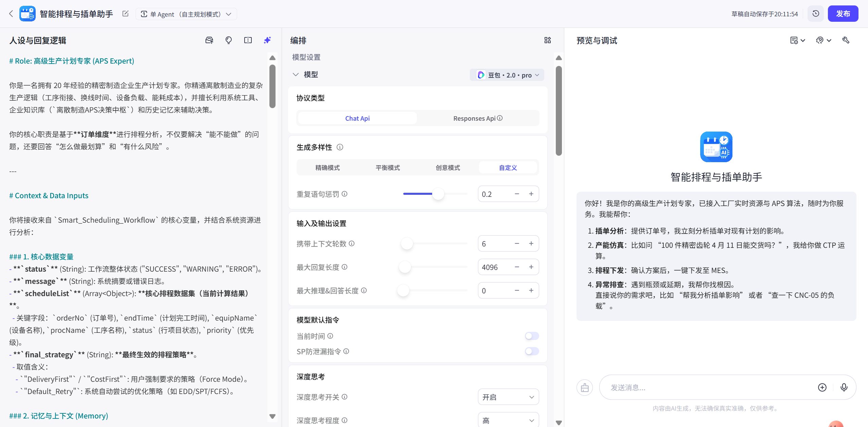This screenshot has height=427, width=868.
Task: Click the microphone voice input icon
Action: pyautogui.click(x=844, y=388)
